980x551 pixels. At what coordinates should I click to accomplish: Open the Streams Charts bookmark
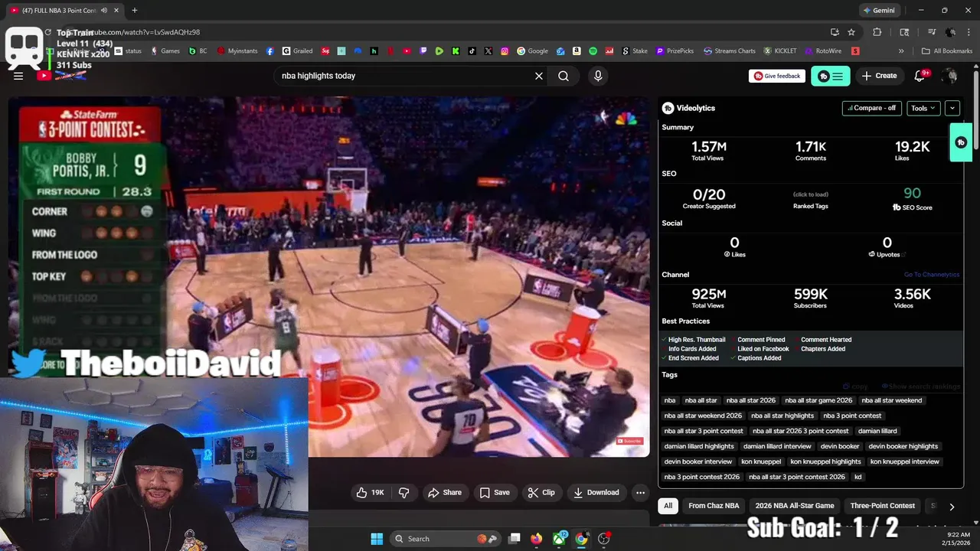point(728,51)
